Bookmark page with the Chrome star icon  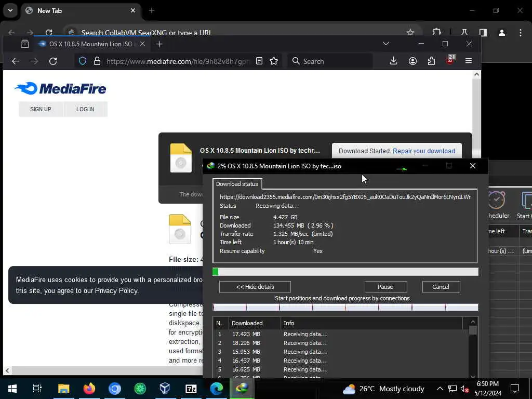tap(410, 32)
